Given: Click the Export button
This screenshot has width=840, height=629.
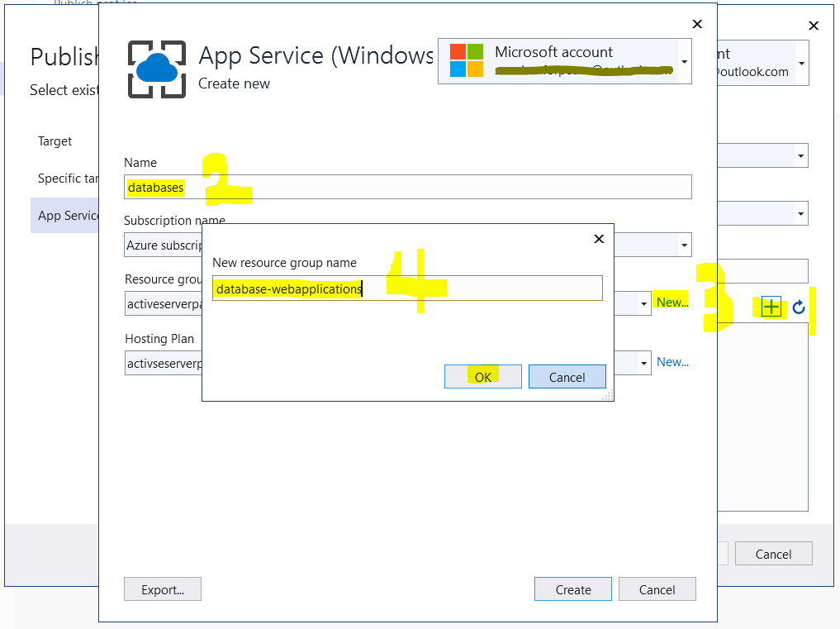Looking at the screenshot, I should click(x=163, y=589).
